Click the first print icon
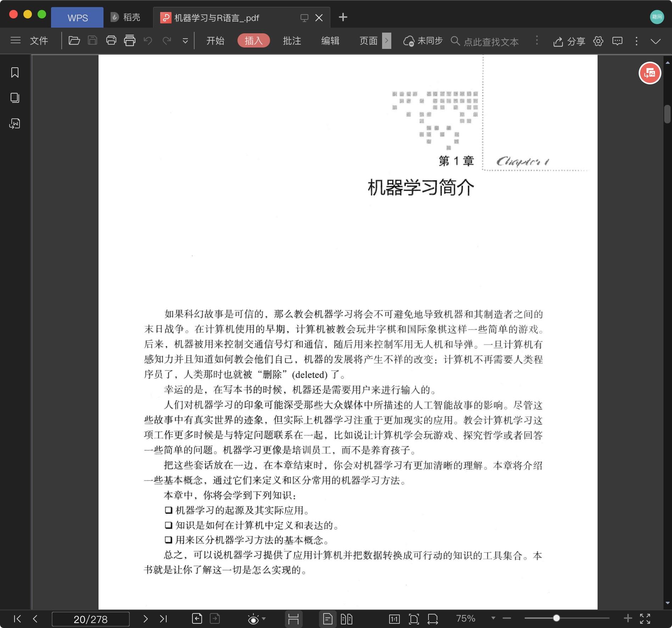 [x=111, y=41]
